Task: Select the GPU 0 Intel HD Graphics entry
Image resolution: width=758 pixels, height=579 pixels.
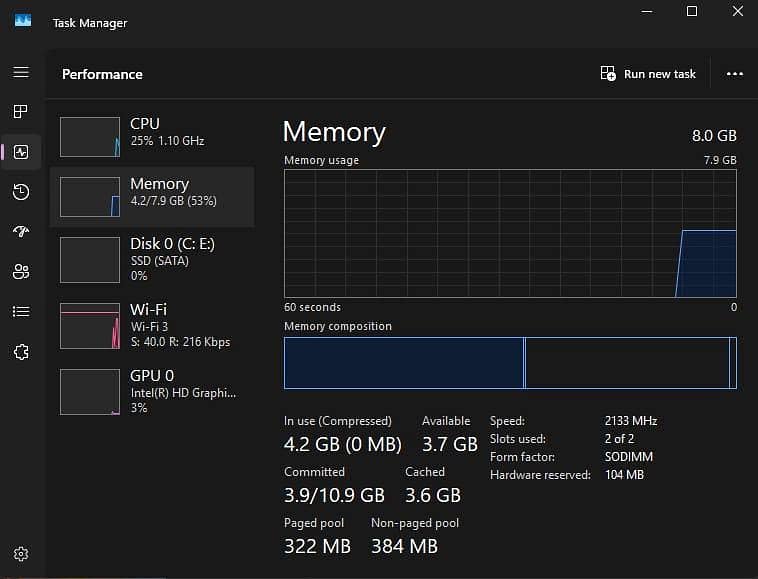Action: (152, 391)
